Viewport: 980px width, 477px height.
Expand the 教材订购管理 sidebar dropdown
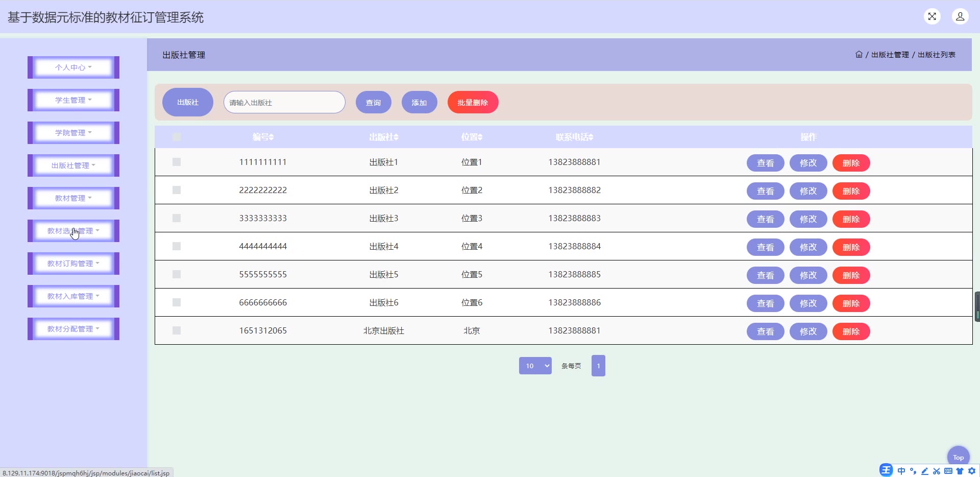[73, 264]
